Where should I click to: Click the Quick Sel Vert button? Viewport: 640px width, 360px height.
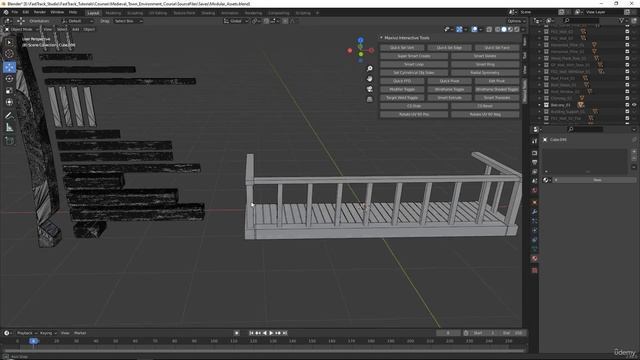[x=402, y=48]
